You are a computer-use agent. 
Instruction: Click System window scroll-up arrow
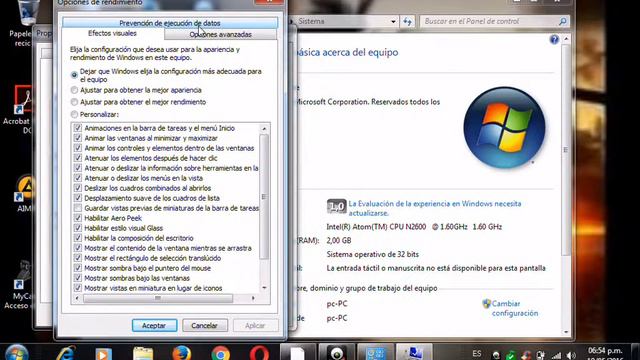click(x=566, y=39)
